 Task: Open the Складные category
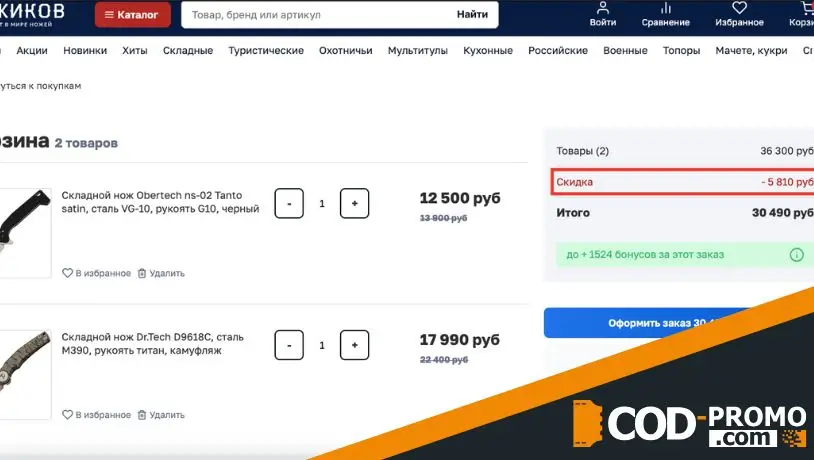coord(188,50)
